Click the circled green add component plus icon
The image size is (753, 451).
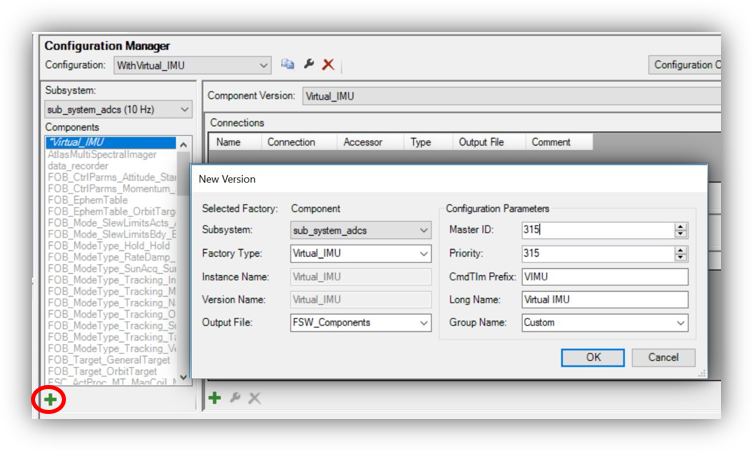tap(50, 400)
